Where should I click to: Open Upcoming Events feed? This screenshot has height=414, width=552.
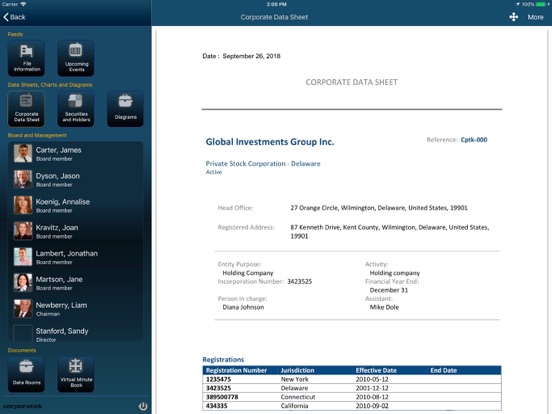point(76,58)
